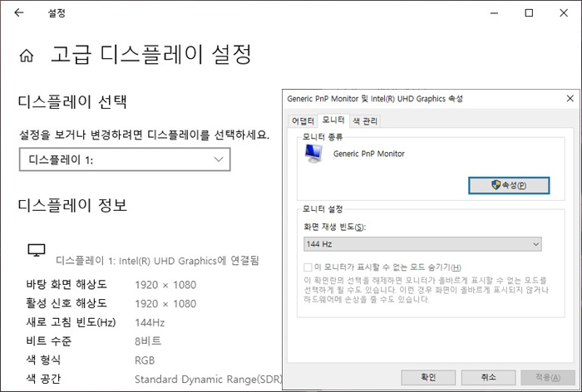Click the 디스플레이 정보 heading
Screen dimensions: 582x392
[73, 205]
